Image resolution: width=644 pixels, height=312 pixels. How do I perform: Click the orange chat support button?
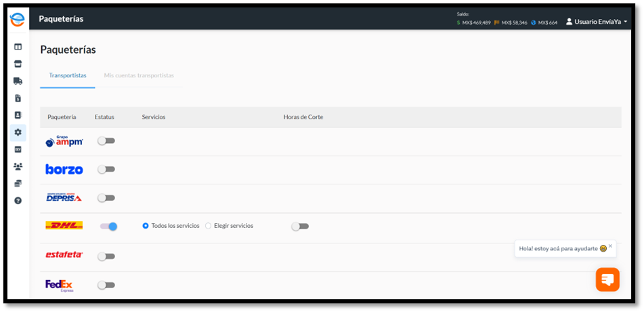[607, 279]
